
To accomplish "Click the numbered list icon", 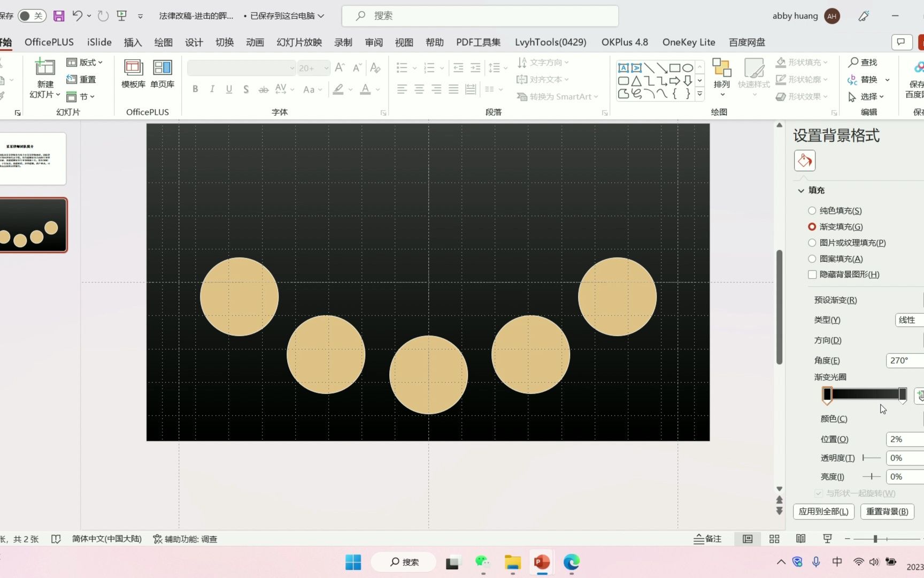I will click(429, 68).
